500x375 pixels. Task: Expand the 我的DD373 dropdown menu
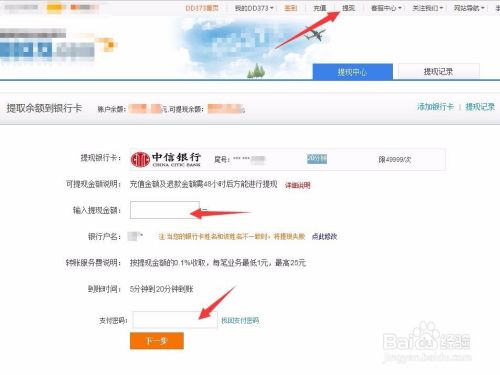[254, 8]
